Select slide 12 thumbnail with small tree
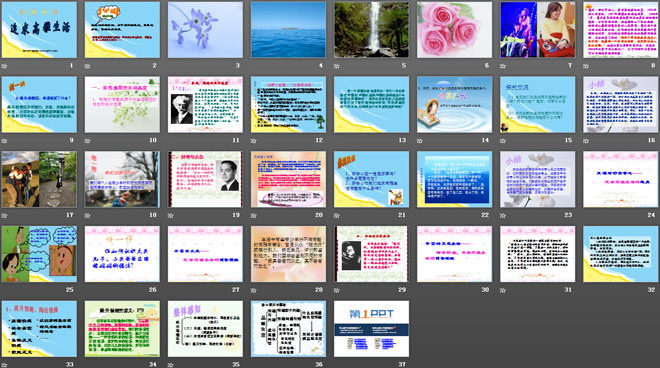Screen dimensions: 660x368 288,104
